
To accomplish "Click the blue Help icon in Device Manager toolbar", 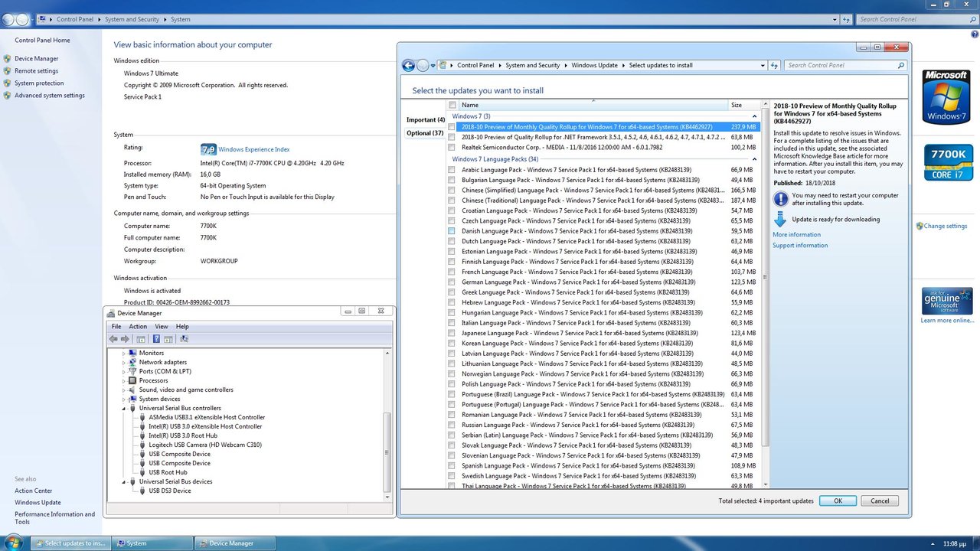I will 156,339.
